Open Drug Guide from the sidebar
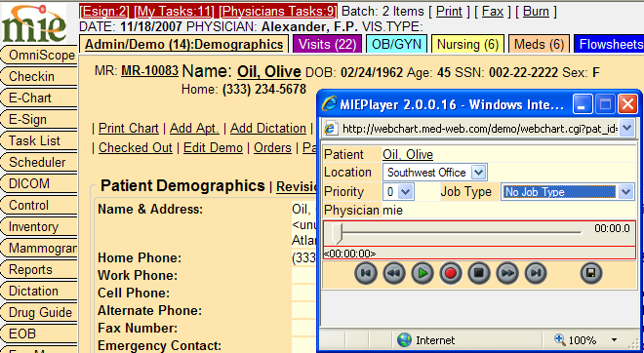 [39, 312]
